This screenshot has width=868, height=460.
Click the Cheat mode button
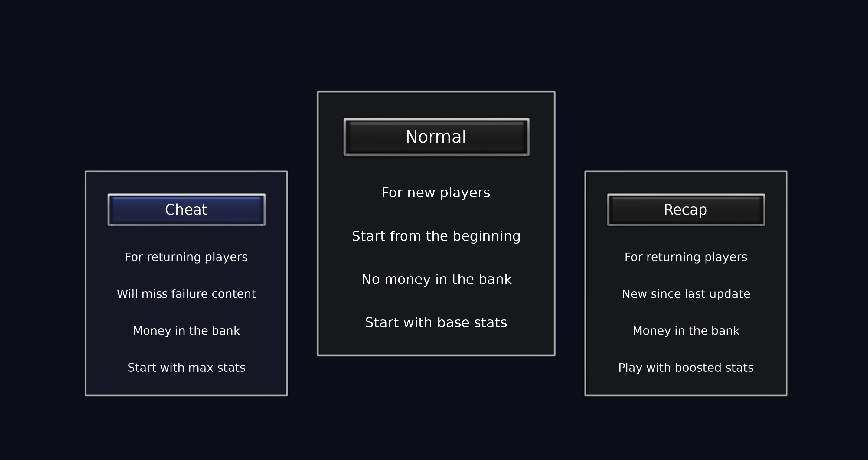pos(186,209)
